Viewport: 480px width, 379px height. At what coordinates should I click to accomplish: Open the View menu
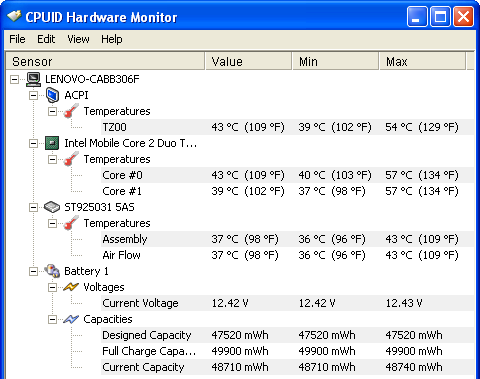(x=78, y=39)
